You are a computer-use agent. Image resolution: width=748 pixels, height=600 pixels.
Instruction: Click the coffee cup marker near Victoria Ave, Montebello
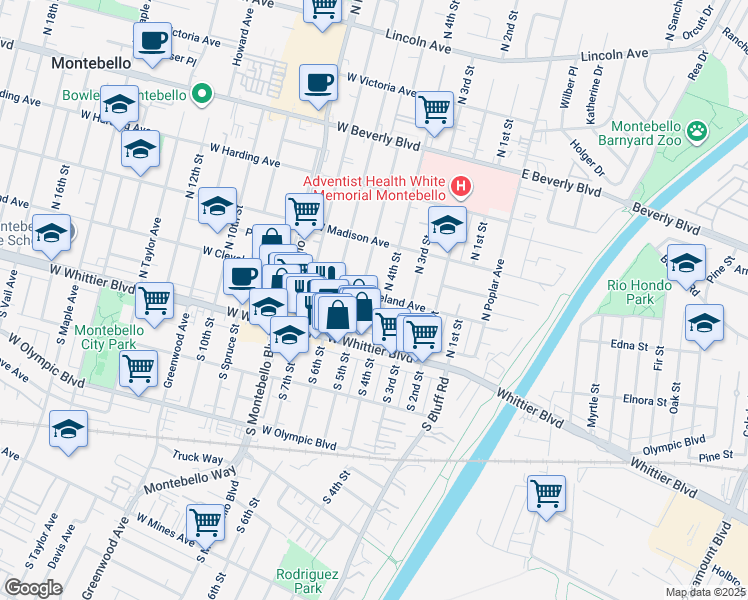click(153, 42)
